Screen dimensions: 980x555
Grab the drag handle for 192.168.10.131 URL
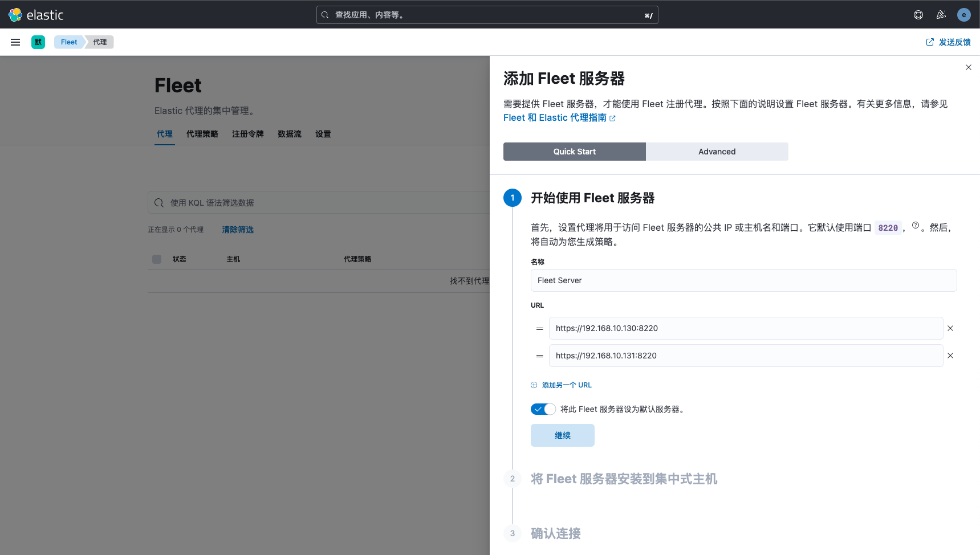point(540,356)
